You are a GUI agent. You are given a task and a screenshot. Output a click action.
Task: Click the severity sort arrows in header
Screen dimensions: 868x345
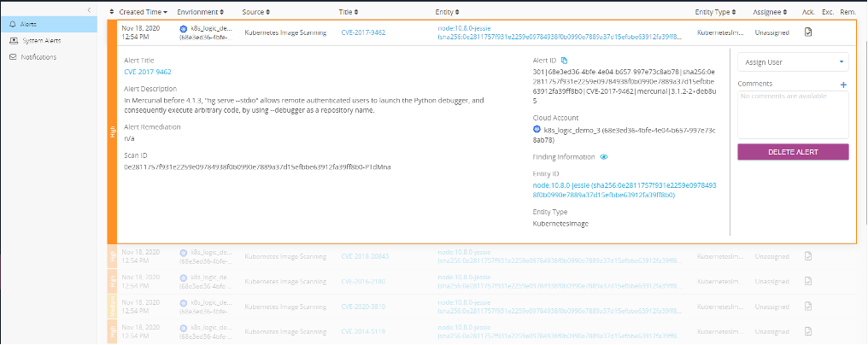(x=112, y=12)
